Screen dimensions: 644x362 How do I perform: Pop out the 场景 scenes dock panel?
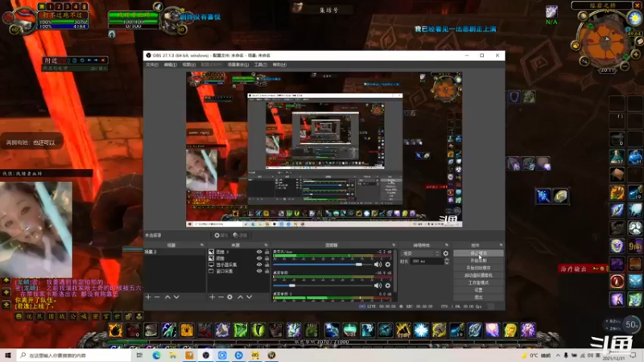202,245
